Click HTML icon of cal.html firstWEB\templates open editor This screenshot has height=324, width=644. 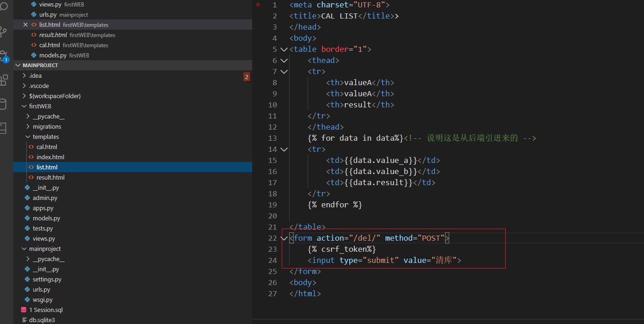pos(34,45)
